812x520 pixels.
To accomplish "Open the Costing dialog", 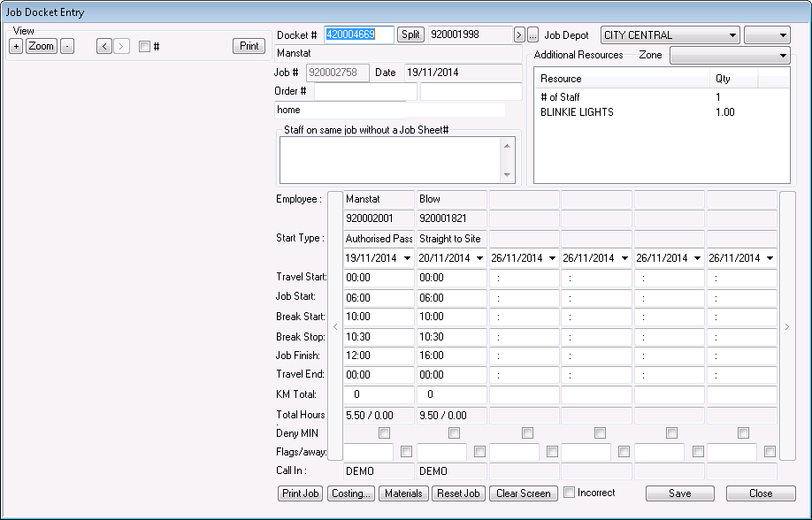I will coord(350,493).
